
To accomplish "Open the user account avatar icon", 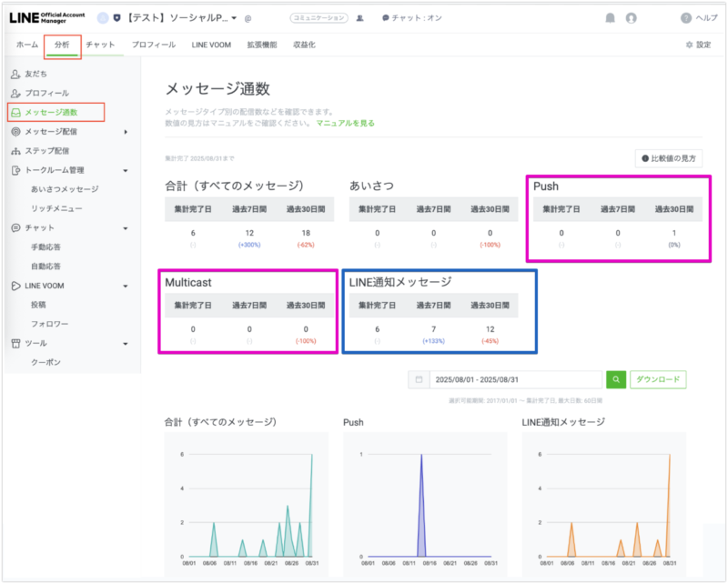I will point(631,18).
